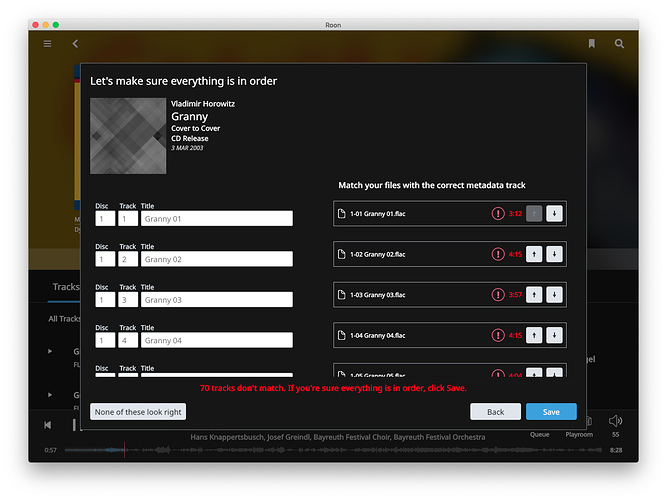Image resolution: width=667 pixels, height=500 pixels.
Task: Click the 3:57 duration of Granny 03
Action: coord(515,294)
